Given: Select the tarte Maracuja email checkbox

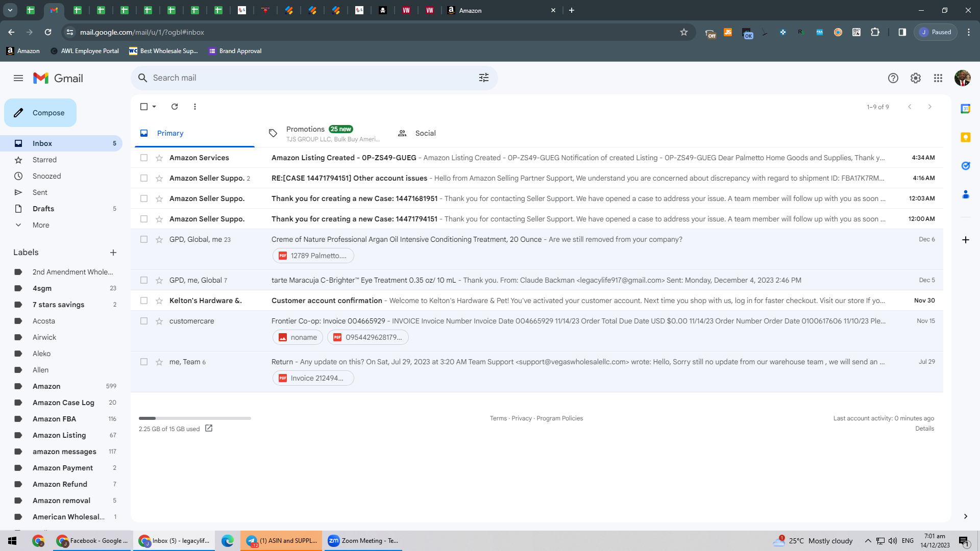Looking at the screenshot, I should (x=144, y=281).
